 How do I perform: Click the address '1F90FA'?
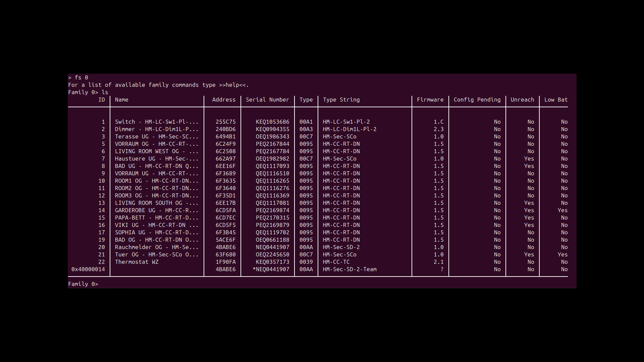[225, 262]
